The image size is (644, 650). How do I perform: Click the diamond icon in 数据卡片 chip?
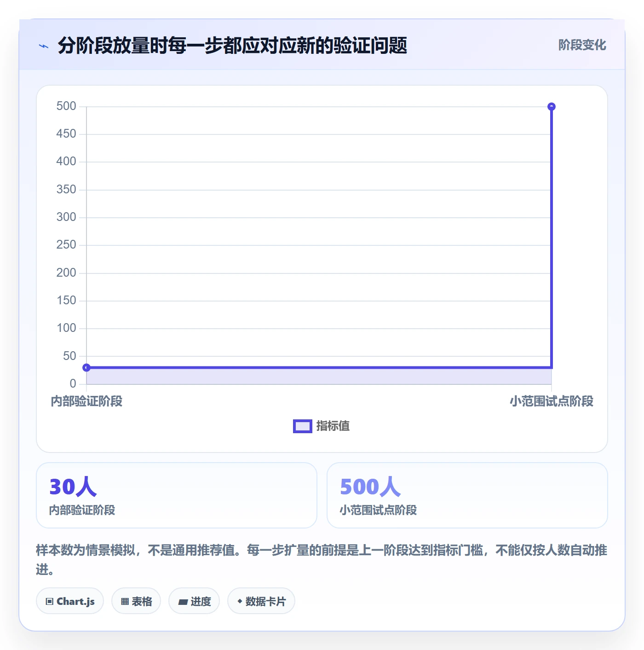[x=240, y=601]
